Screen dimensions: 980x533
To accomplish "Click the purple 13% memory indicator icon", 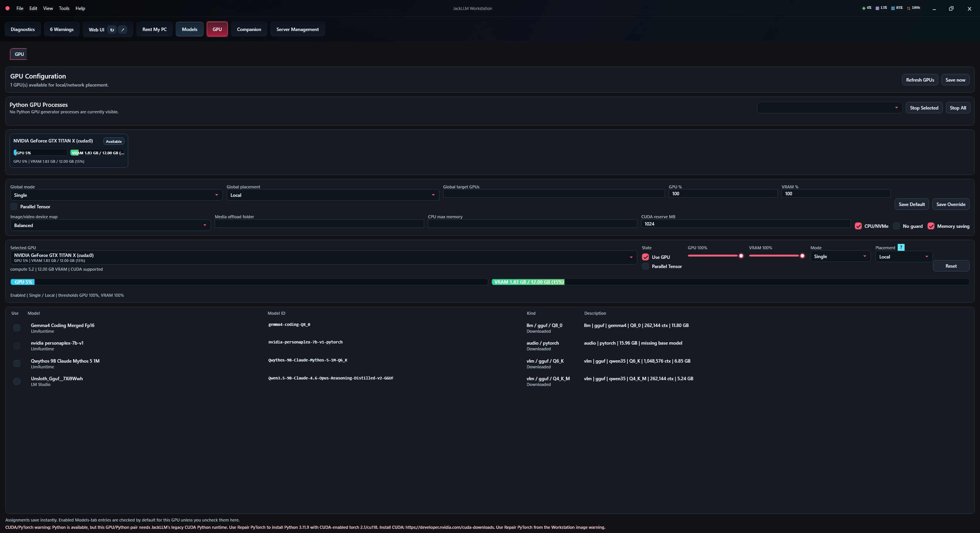I will tap(877, 8).
